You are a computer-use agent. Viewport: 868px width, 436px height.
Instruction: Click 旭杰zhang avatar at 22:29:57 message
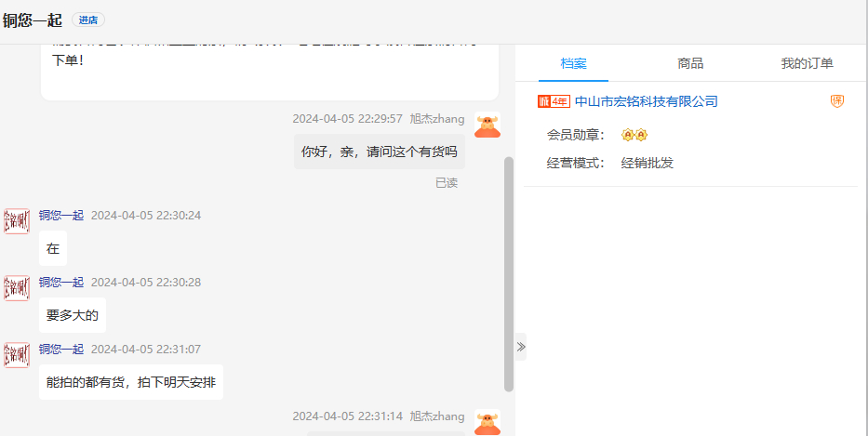tap(487, 126)
